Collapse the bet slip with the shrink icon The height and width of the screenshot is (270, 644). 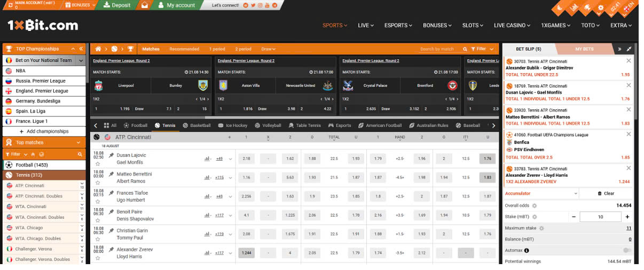(629, 49)
